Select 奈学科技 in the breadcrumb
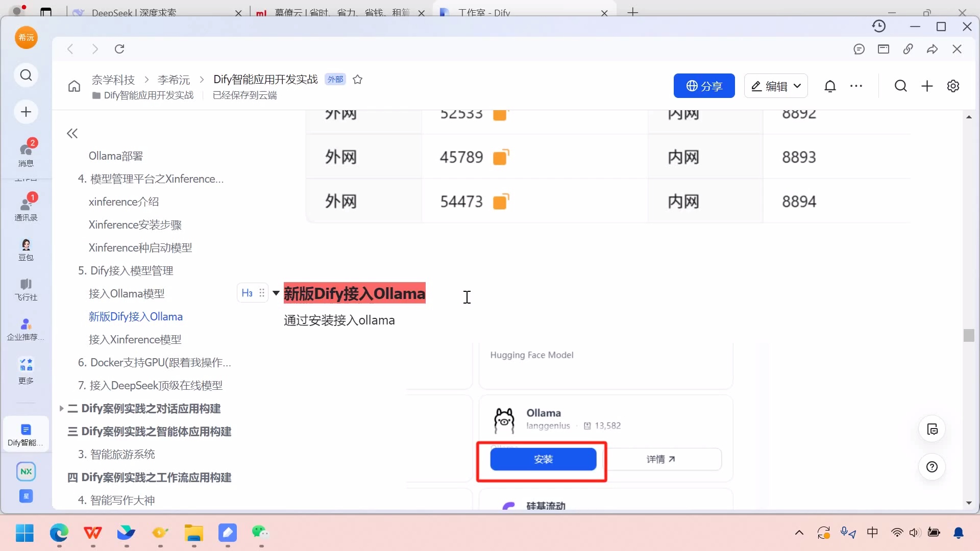980x551 pixels. pyautogui.click(x=113, y=80)
